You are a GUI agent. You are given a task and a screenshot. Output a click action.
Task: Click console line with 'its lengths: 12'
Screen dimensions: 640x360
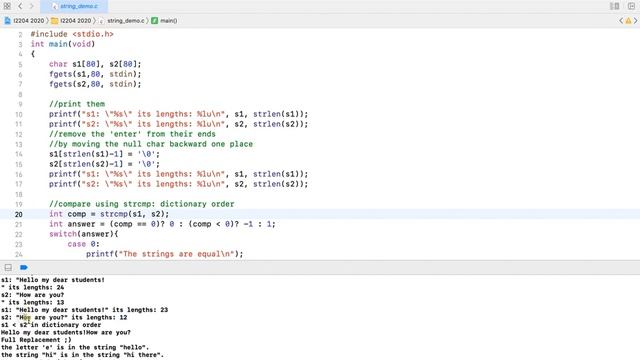click(x=64, y=317)
